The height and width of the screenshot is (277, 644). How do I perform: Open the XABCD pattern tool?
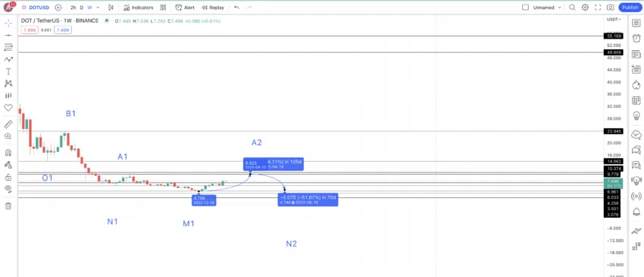coord(8,83)
